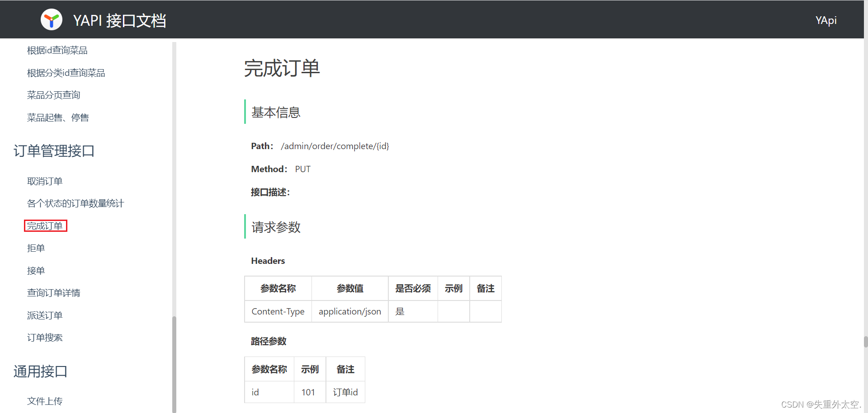Click the YAPI logo icon

pyautogui.click(x=52, y=20)
